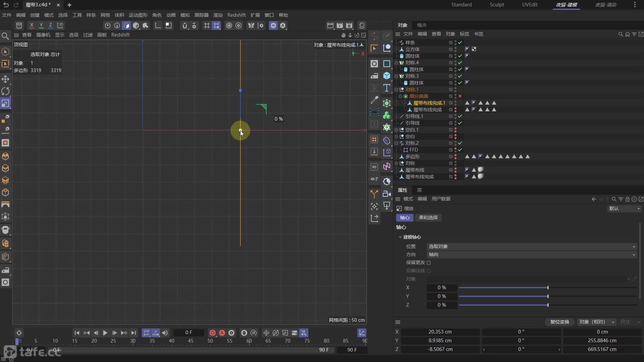Toggle the 保留更改 checkbox
This screenshot has height=362, width=644.
429,263
